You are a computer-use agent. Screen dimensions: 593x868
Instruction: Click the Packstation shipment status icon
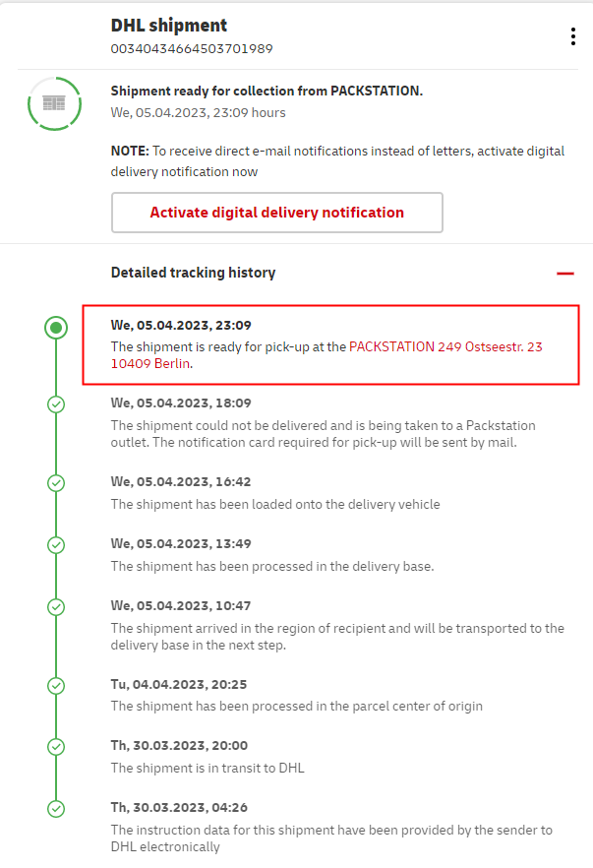[54, 103]
